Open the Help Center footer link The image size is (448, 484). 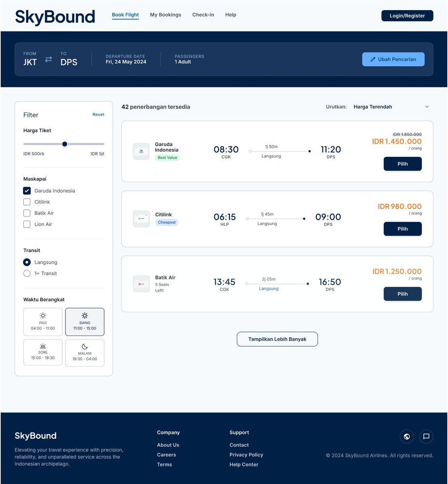pyautogui.click(x=244, y=464)
